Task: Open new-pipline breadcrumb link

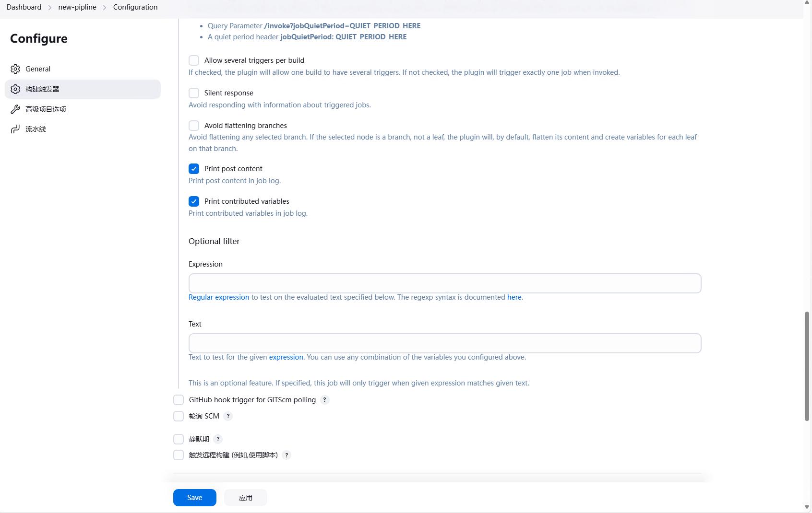Action: 77,7
